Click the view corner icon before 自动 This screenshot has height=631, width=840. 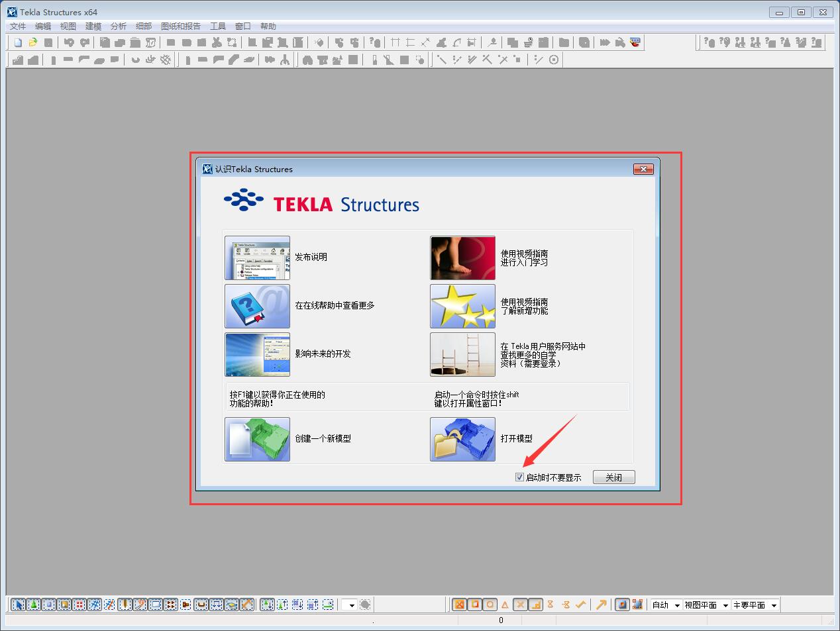[x=637, y=605]
